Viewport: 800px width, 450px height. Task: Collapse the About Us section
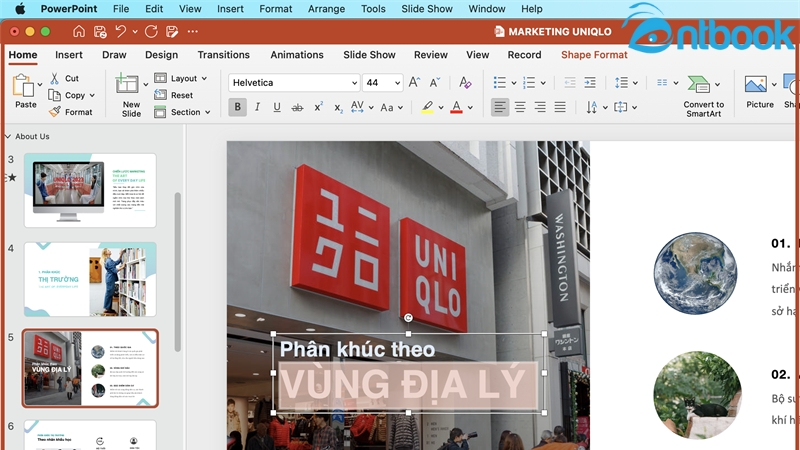tap(8, 136)
